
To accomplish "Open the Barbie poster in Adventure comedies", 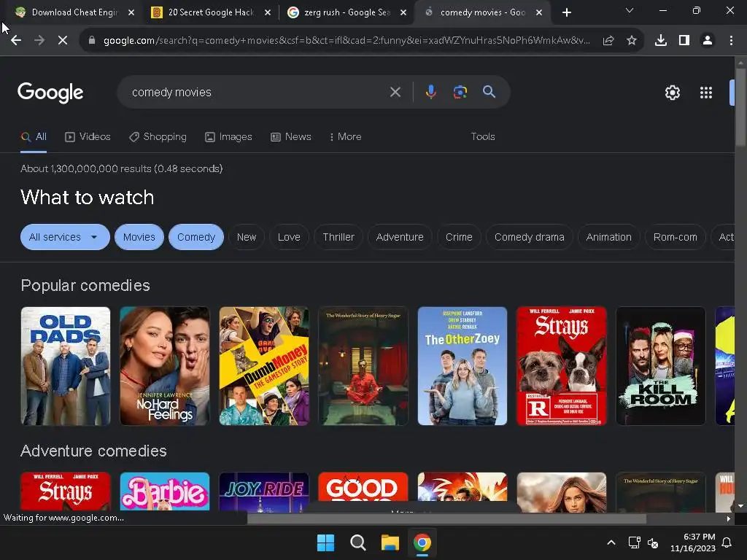I will (164, 491).
